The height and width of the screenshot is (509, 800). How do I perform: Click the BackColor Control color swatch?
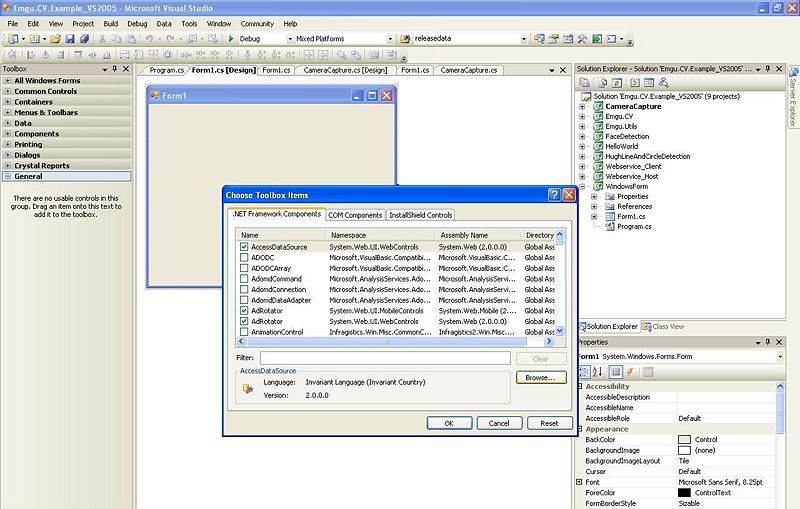click(x=684, y=440)
